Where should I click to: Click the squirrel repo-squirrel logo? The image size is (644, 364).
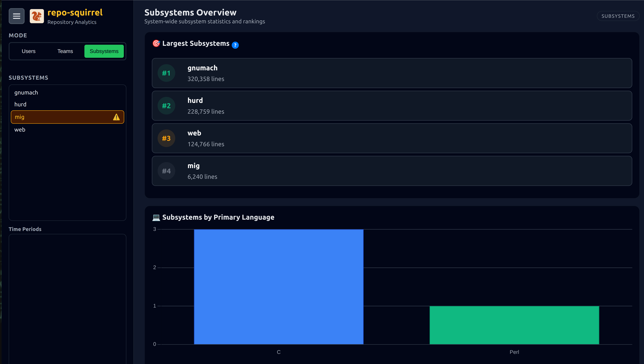pos(37,16)
